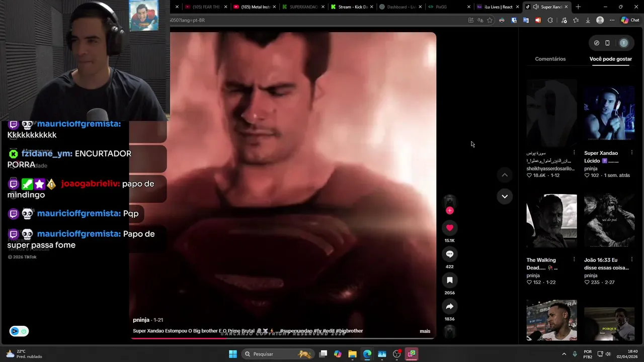The height and width of the screenshot is (362, 644).
Task: Switch to '(105) FEAR THE' browser tab
Action: [206, 7]
